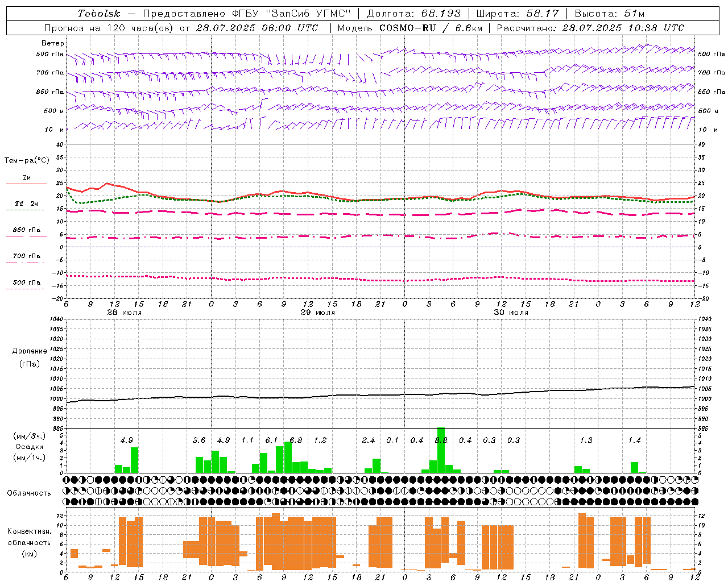The image size is (728, 582).
Task: Click the '30 июля' date label
Action: pos(511,313)
